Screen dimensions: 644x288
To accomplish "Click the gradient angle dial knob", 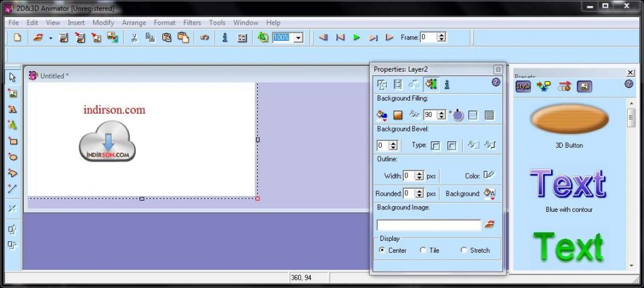I will 458,116.
